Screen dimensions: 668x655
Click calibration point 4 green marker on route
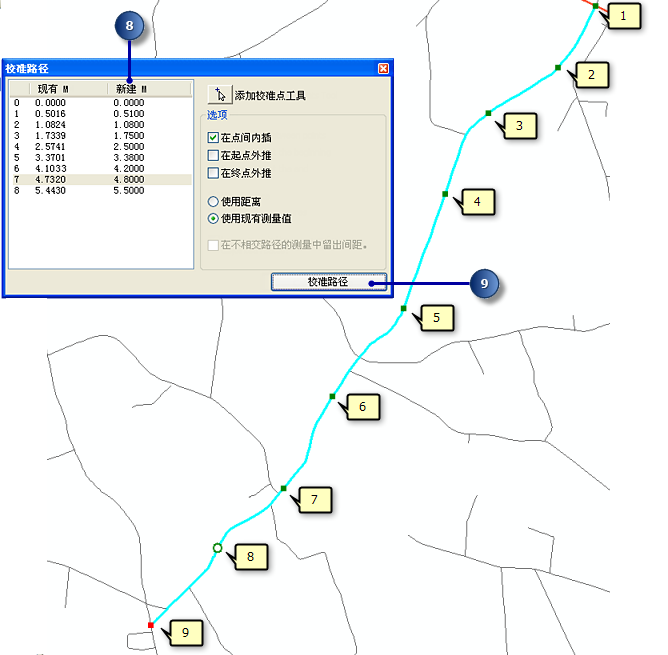(x=445, y=194)
